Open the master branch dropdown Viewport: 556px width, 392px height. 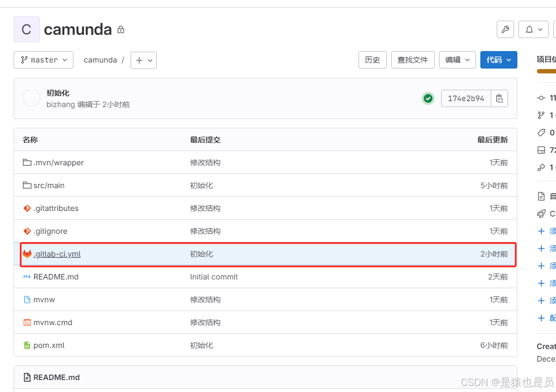pyautogui.click(x=43, y=60)
